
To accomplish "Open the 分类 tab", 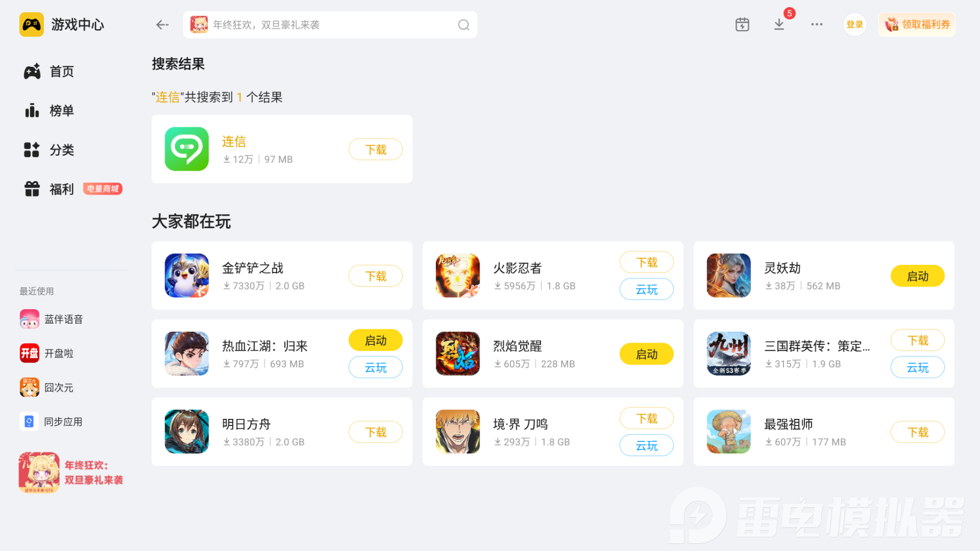I will tap(49, 150).
